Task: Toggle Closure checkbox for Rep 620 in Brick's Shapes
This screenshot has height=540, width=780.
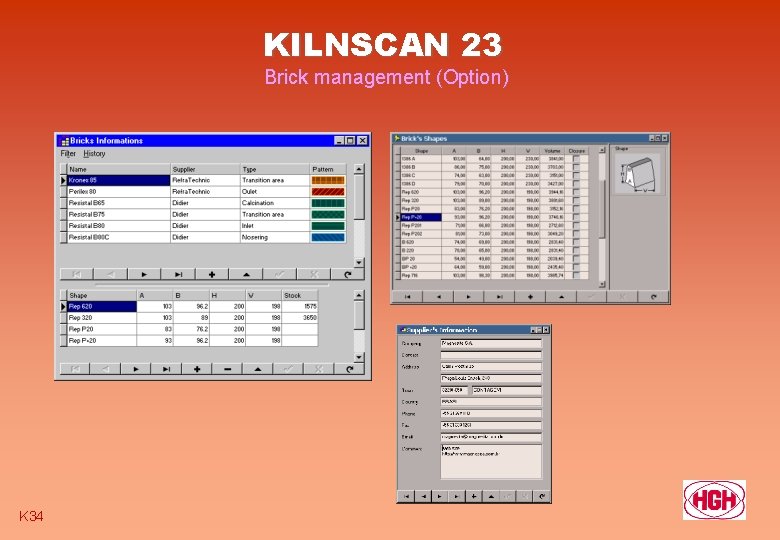Action: coord(576,192)
